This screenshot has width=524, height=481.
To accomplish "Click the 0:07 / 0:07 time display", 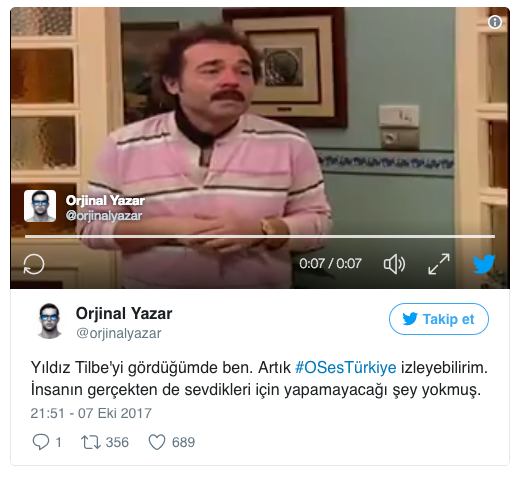I will click(330, 264).
